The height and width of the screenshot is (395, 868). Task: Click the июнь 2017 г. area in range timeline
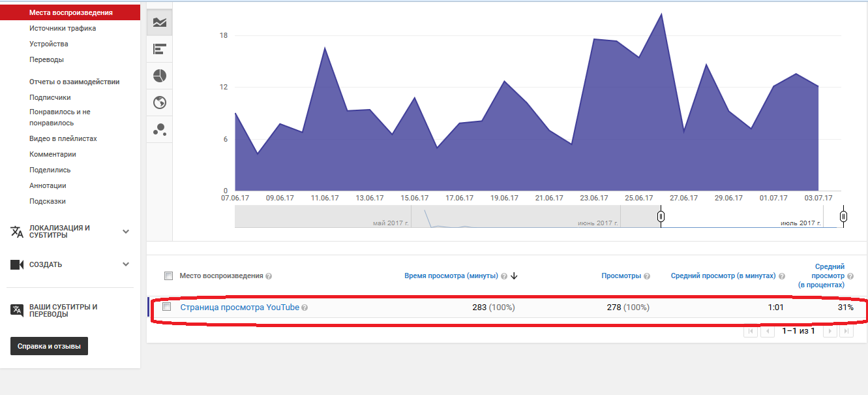[598, 223]
